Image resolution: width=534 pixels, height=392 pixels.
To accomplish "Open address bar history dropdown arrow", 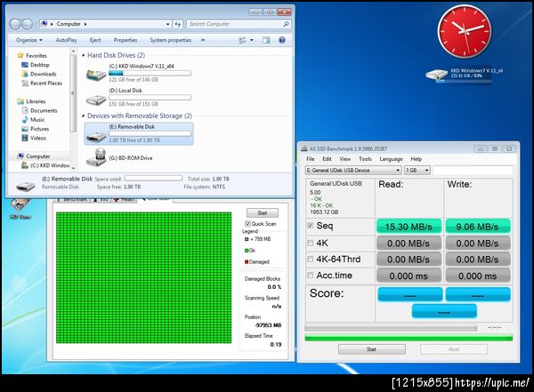I will (167, 24).
